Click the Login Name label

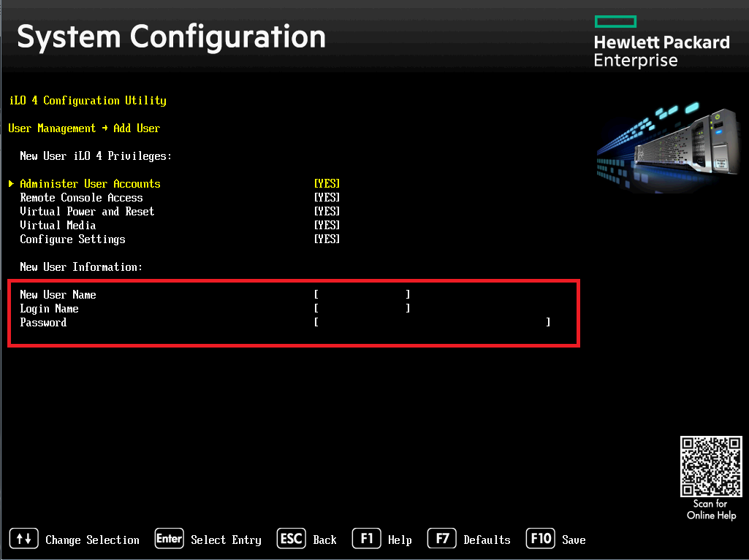tap(49, 309)
